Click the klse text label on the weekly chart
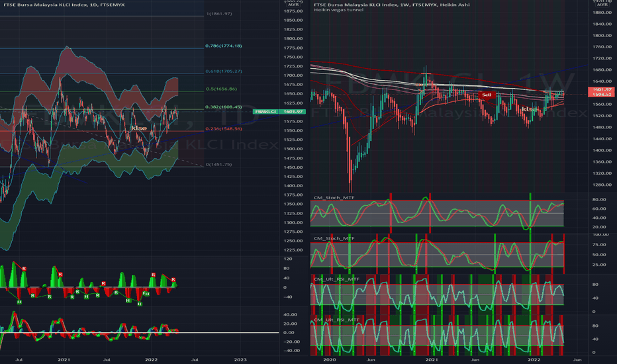Image resolution: width=617 pixels, height=364 pixels. 529,109
